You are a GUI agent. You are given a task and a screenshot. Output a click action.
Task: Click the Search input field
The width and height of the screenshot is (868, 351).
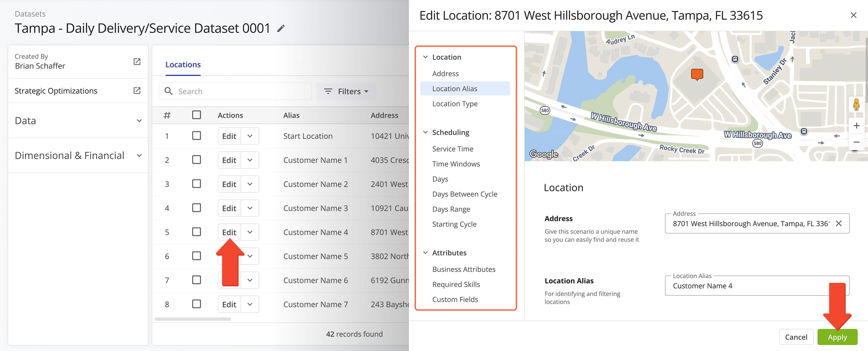click(235, 91)
